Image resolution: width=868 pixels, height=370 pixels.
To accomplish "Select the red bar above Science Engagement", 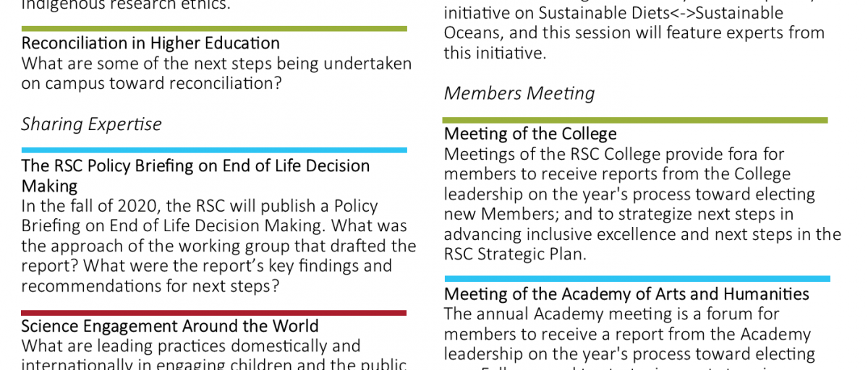I will tap(214, 313).
